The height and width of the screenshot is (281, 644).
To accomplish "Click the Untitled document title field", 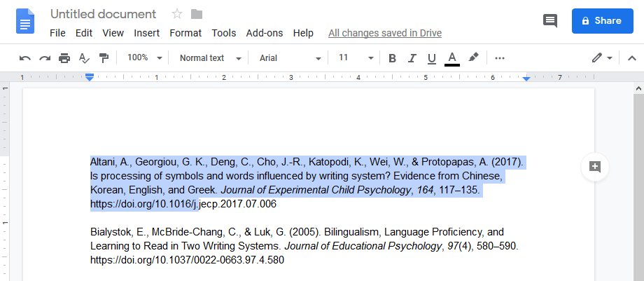I will pyautogui.click(x=103, y=14).
